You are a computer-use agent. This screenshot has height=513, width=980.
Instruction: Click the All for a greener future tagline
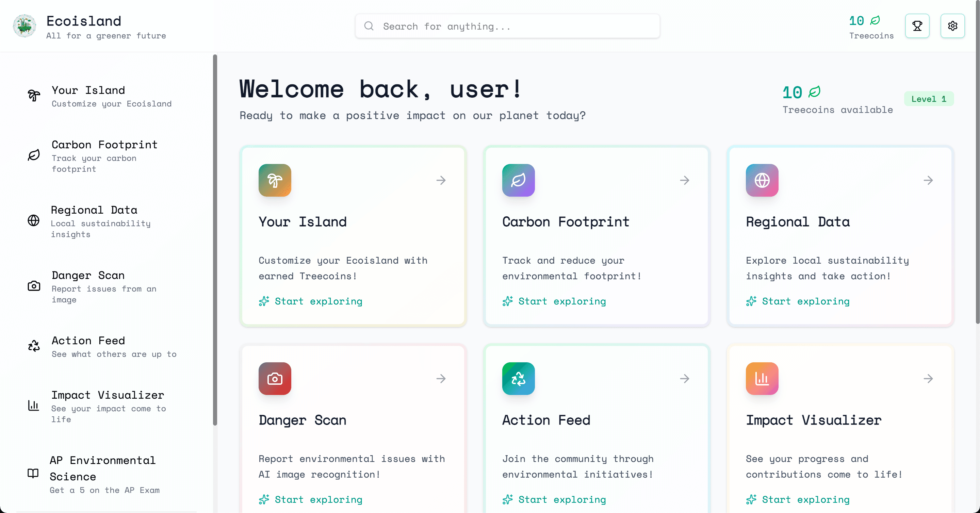(106, 36)
